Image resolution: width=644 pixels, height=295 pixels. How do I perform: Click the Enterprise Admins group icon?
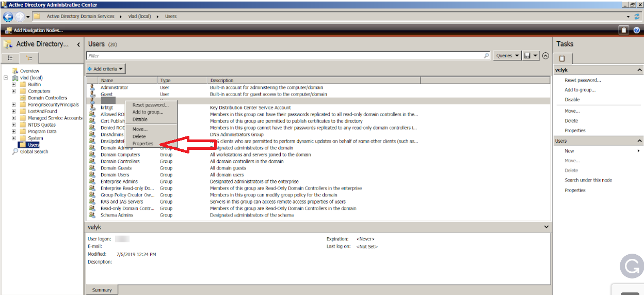coord(92,181)
